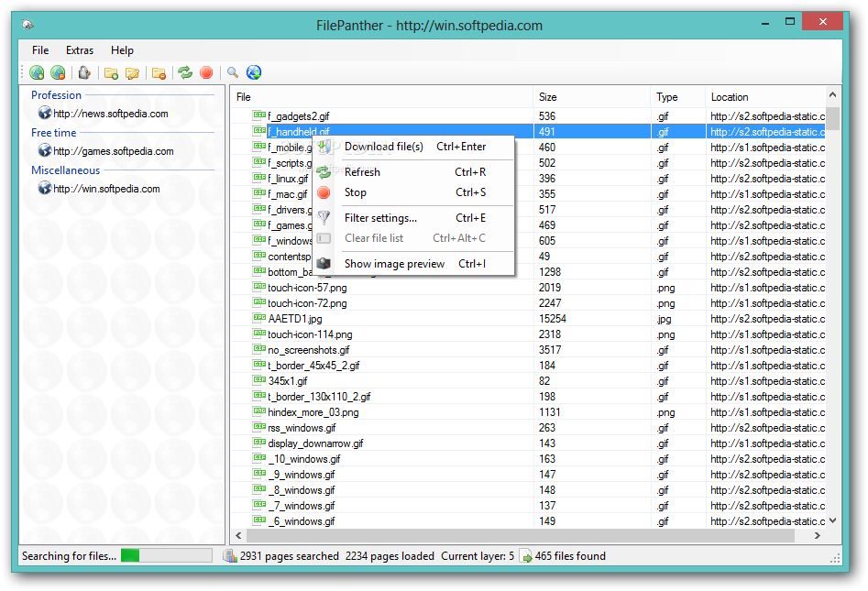Click the png icon of touch-icon-57.png
This screenshot has width=868, height=591.
tap(259, 287)
